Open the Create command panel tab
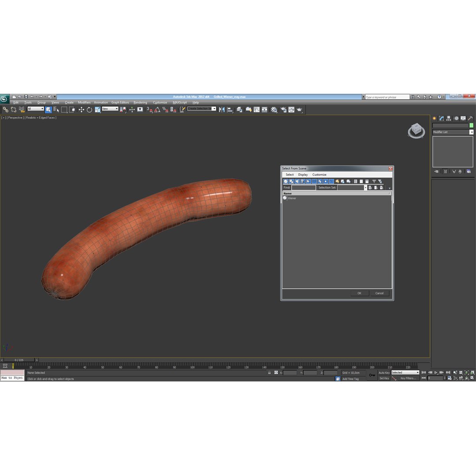The height and width of the screenshot is (476, 476). [435, 119]
